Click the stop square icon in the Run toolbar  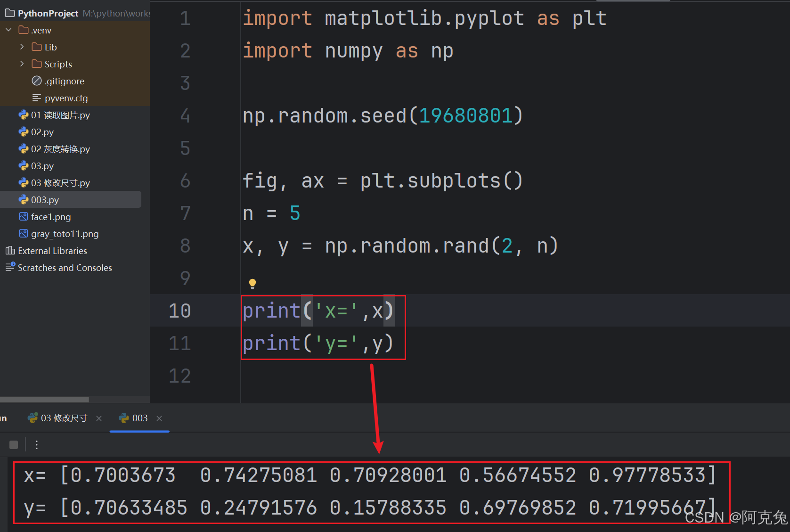tap(13, 444)
